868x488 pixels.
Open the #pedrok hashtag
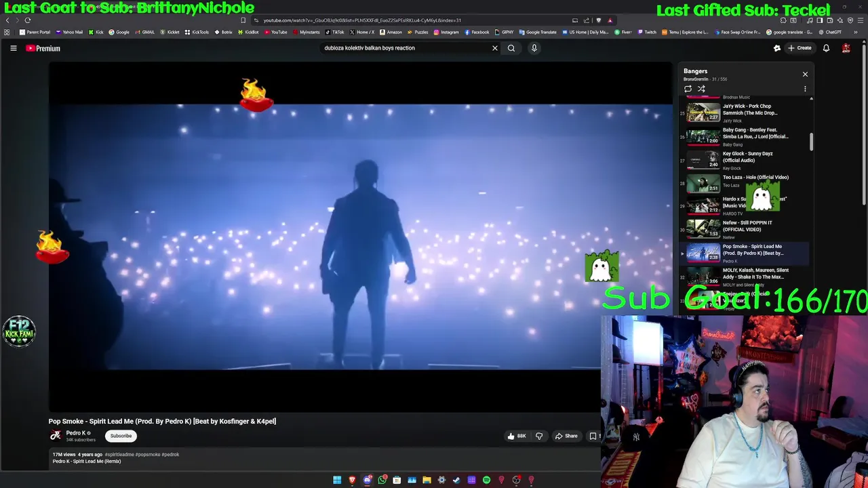pos(170,455)
